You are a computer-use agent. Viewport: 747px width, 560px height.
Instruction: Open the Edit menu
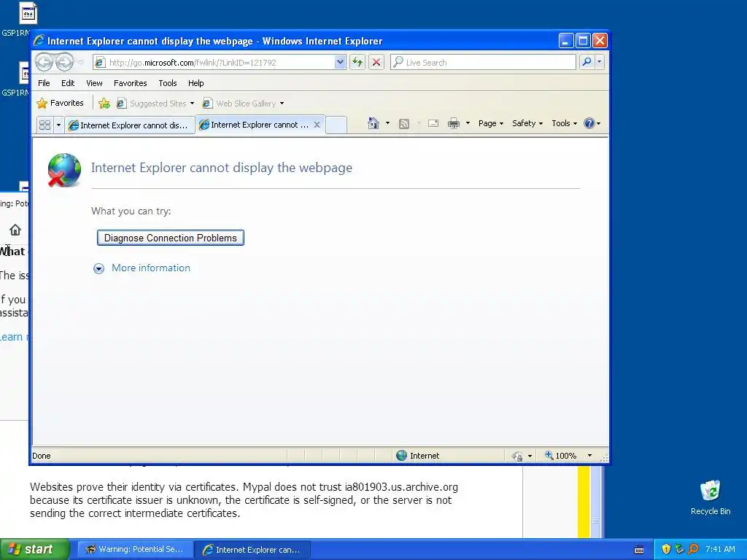[x=68, y=83]
